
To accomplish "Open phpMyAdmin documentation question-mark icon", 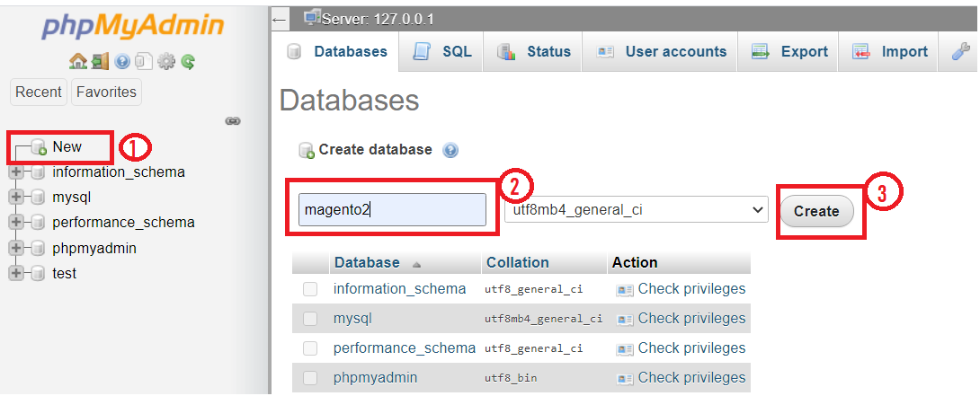I will click(x=122, y=61).
